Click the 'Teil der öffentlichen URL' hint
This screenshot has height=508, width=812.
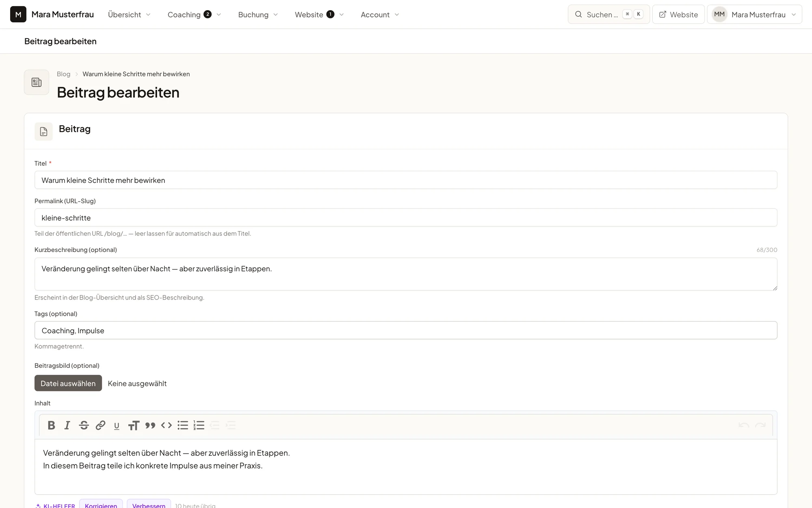143,233
